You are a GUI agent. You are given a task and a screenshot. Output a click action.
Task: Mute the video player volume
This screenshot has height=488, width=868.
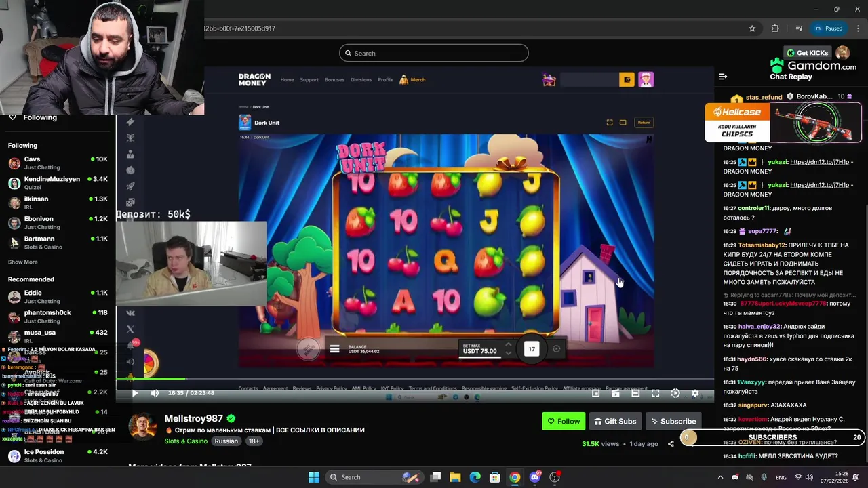click(155, 393)
